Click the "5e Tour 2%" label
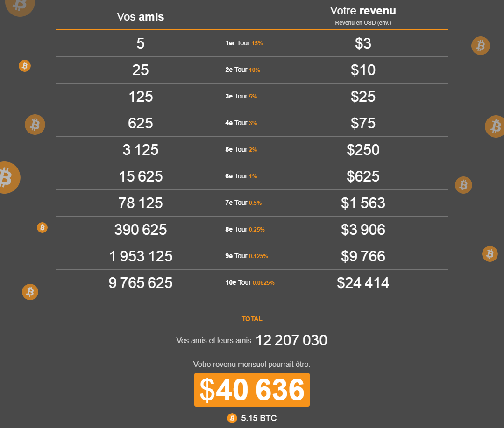Screen dimensions: 504x428 click(x=241, y=150)
